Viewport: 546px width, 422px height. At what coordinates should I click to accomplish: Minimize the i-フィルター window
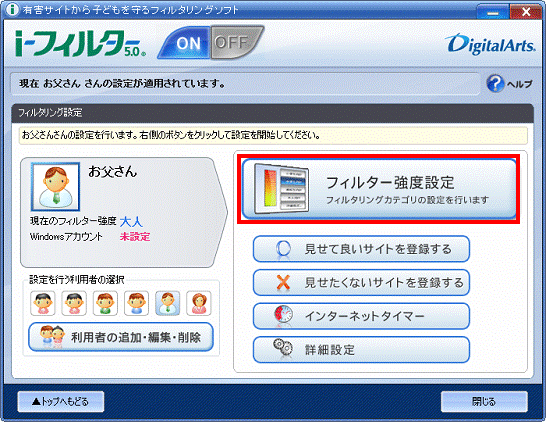tap(492, 12)
